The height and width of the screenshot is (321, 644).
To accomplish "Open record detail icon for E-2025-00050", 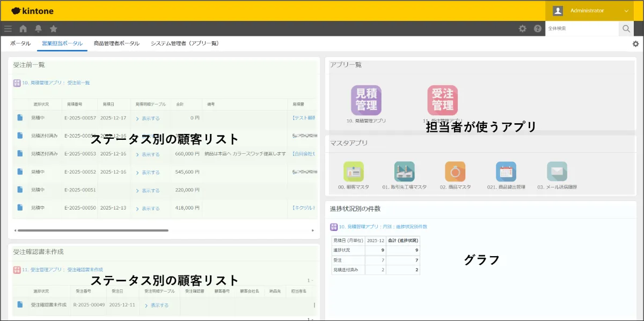I will 20,208.
